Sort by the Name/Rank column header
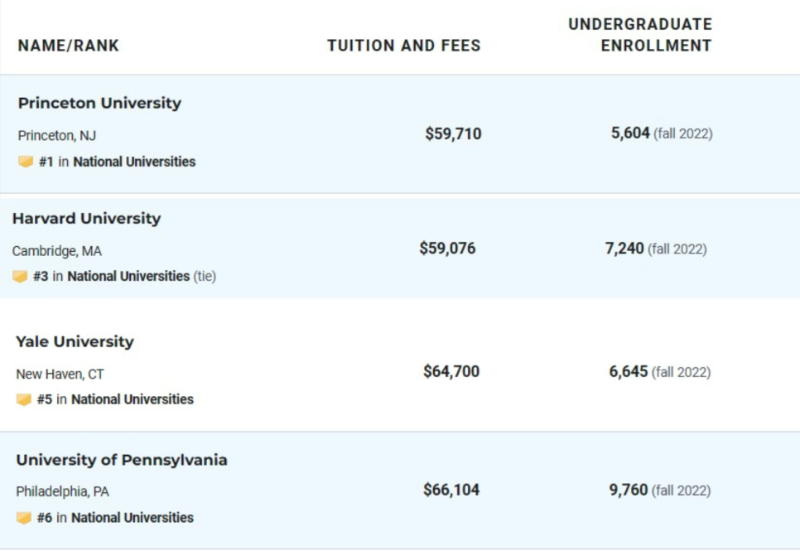 68,45
